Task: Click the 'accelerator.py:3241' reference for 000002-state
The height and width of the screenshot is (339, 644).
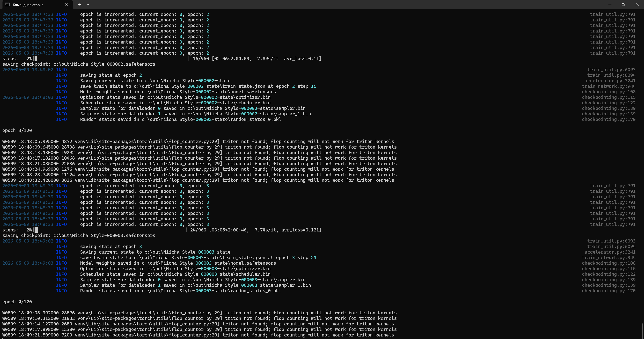Action: tap(610, 81)
